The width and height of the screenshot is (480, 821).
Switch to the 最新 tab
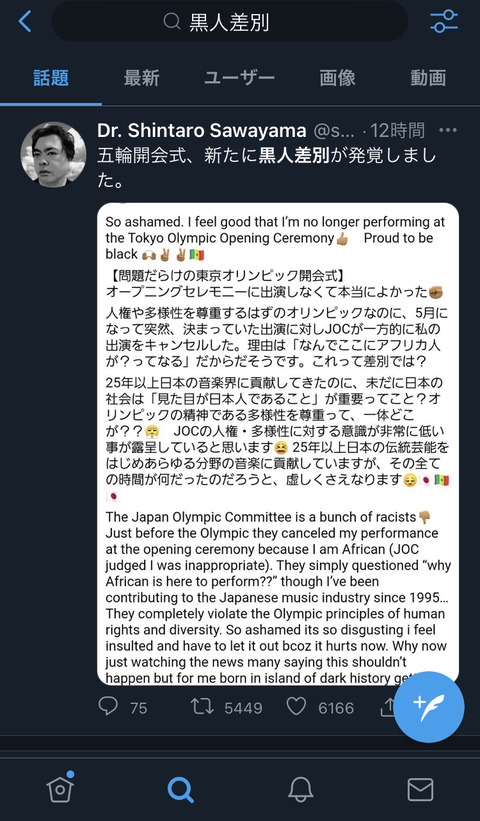141,78
